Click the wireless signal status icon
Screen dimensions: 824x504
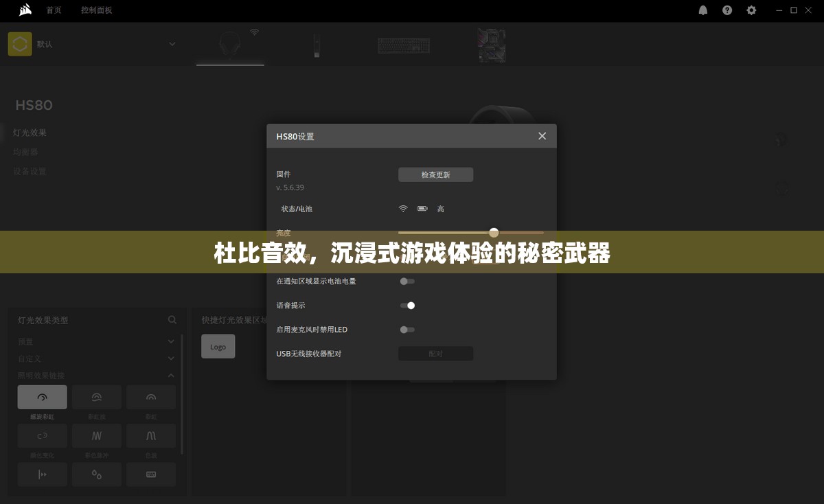pyautogui.click(x=403, y=209)
